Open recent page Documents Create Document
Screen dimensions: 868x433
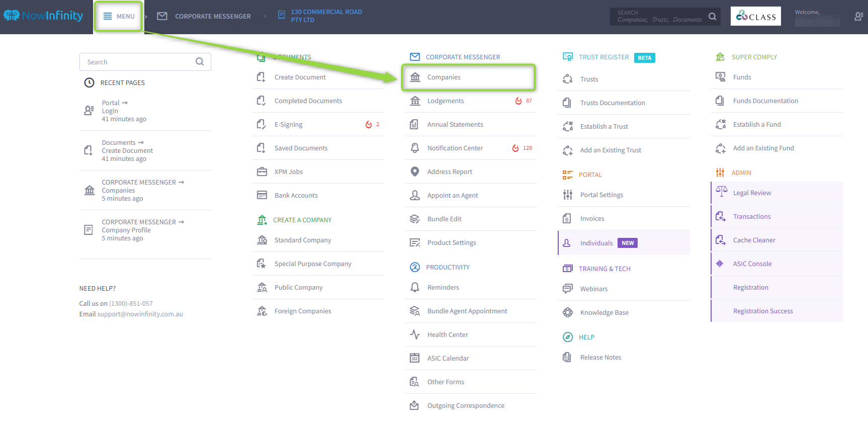click(145, 150)
